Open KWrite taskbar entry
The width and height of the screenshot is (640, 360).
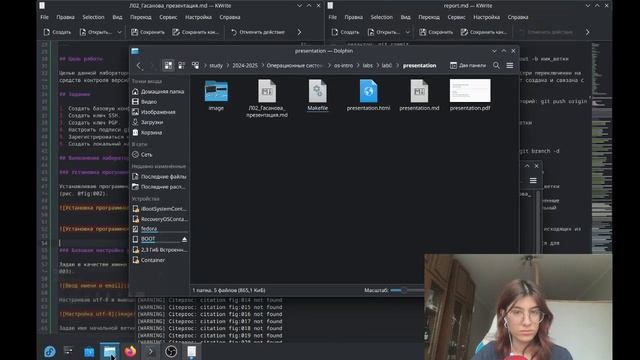(x=191, y=351)
